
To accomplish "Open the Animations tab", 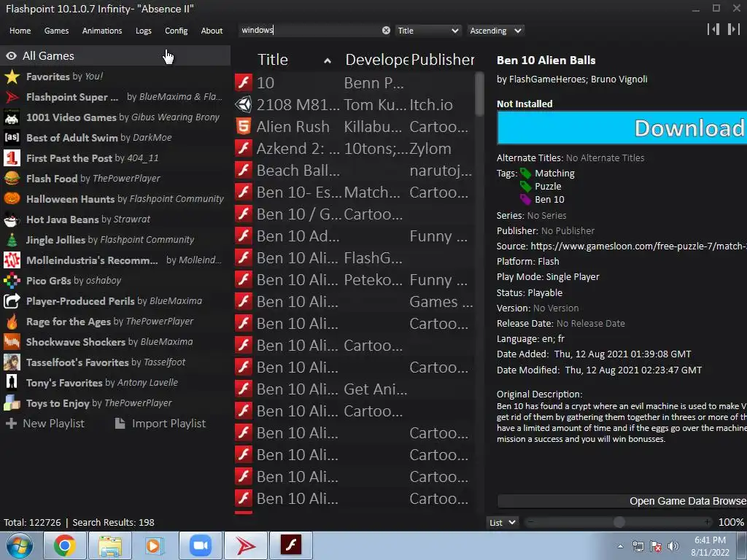I will point(102,31).
